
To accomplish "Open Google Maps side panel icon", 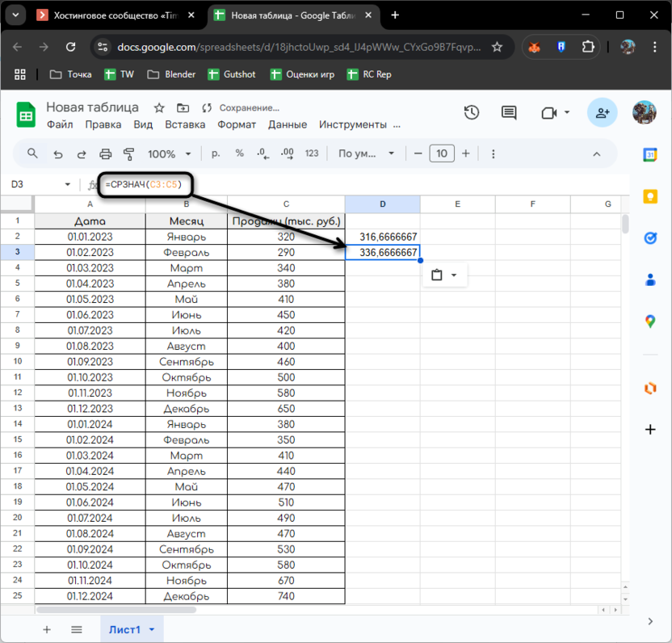I will [x=650, y=321].
